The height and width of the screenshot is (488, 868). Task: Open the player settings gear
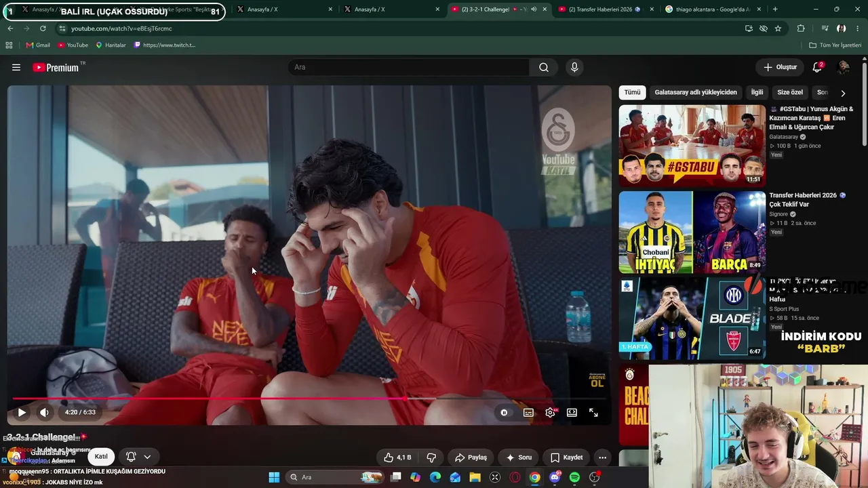550,412
